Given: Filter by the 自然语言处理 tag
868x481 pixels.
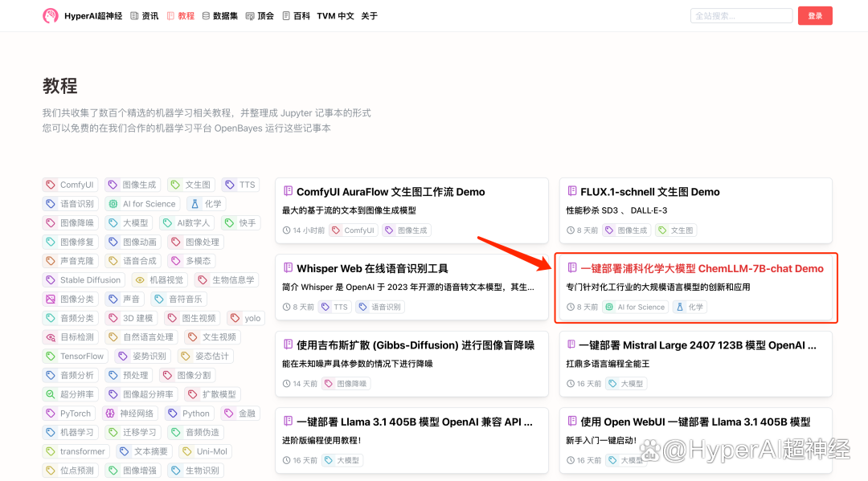Looking at the screenshot, I should pos(141,337).
